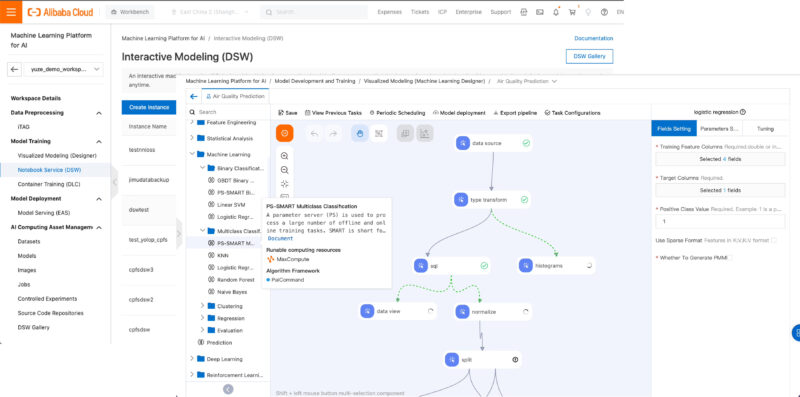Switch to the Tuning tab
The height and width of the screenshot is (397, 800).
(x=765, y=129)
